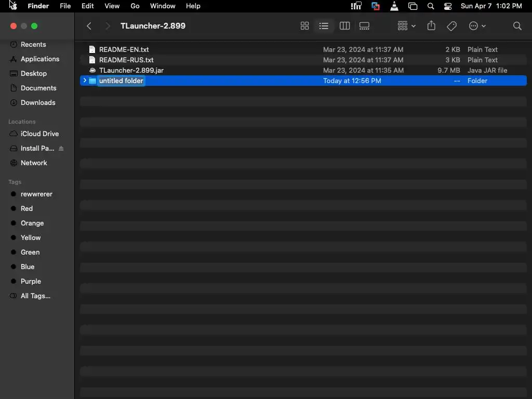Open the File menu
Image resolution: width=532 pixels, height=399 pixels.
[x=65, y=6]
